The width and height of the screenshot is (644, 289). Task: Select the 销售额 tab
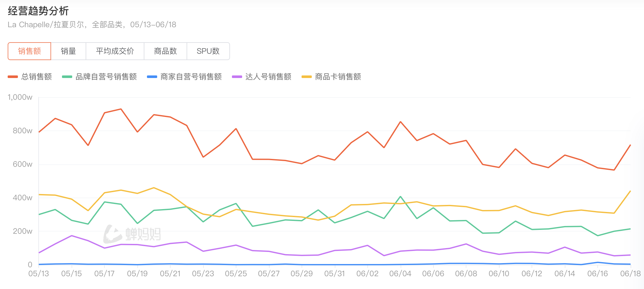click(x=29, y=51)
